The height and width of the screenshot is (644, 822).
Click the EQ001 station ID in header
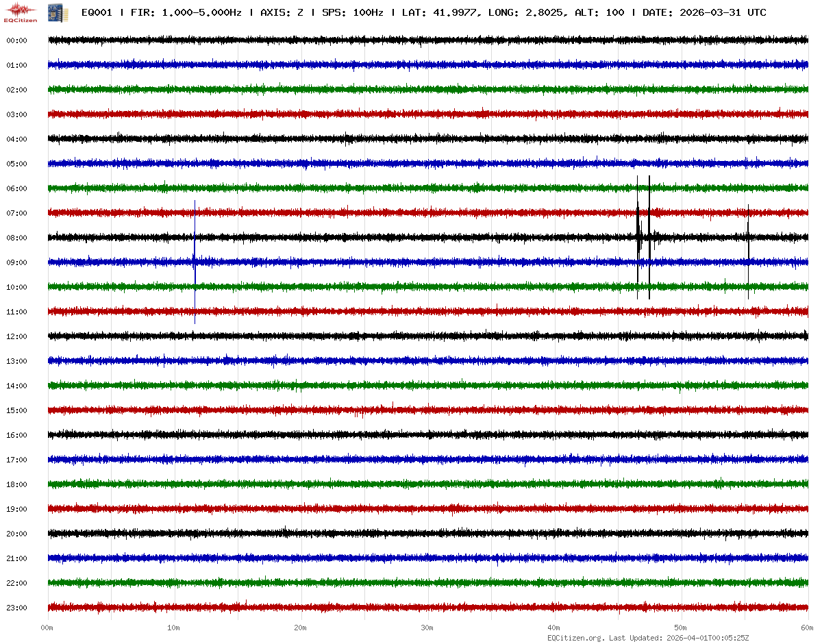click(x=97, y=13)
